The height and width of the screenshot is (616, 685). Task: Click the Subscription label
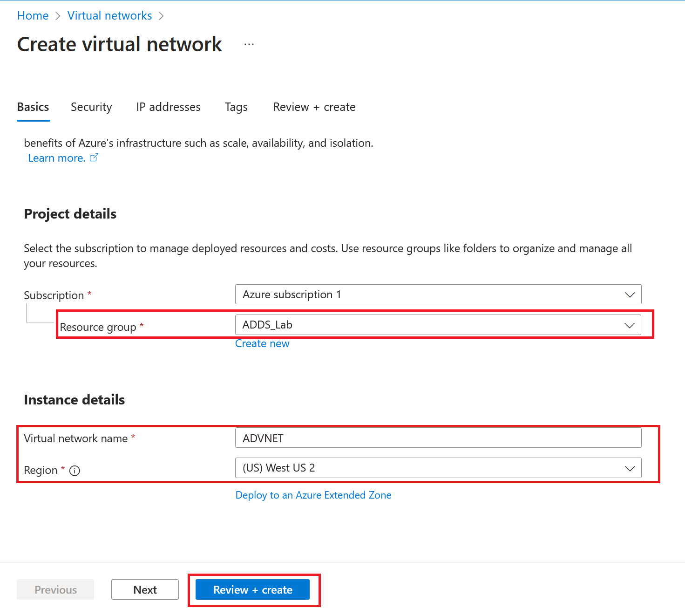coord(54,295)
